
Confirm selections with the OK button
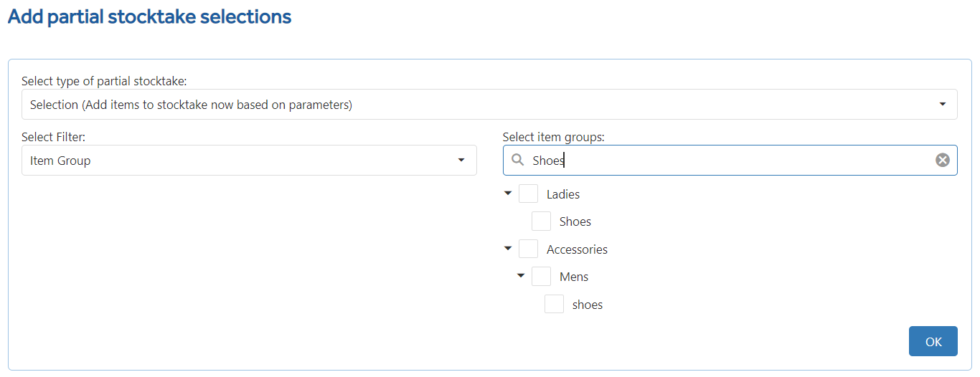933,341
